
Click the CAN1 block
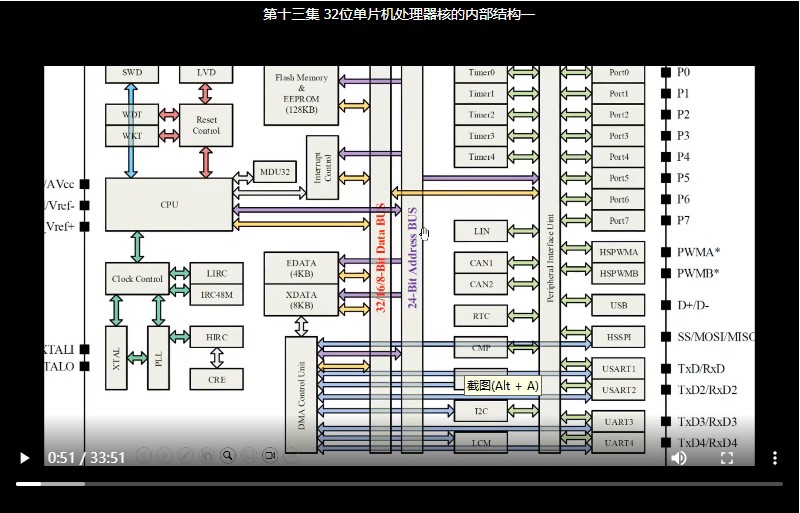click(x=481, y=263)
